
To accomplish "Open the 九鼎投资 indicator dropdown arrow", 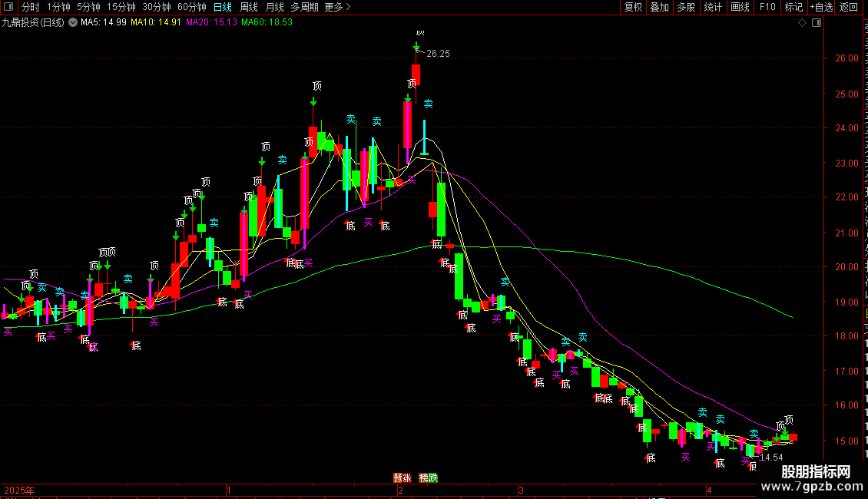I will click(72, 23).
